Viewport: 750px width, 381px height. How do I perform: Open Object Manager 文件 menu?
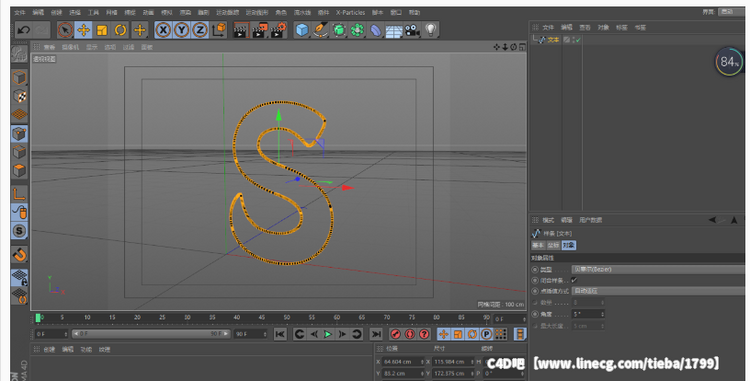(x=548, y=28)
